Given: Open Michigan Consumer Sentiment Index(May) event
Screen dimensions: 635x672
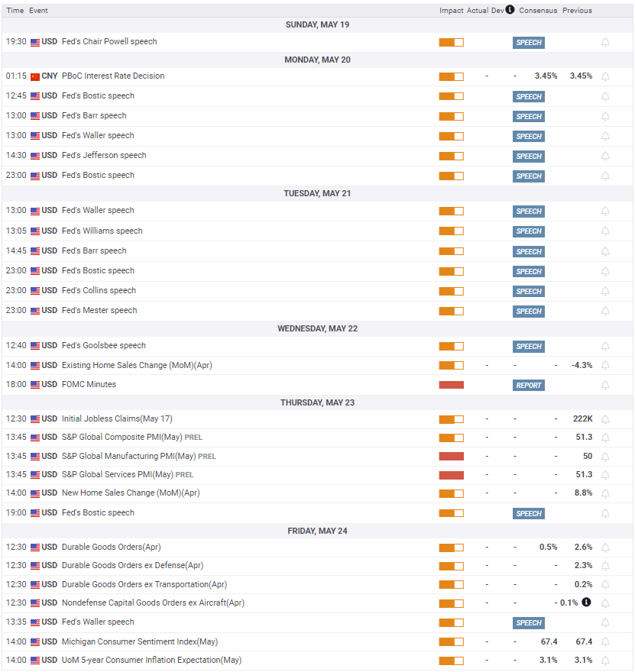Looking at the screenshot, I should pos(140,641).
